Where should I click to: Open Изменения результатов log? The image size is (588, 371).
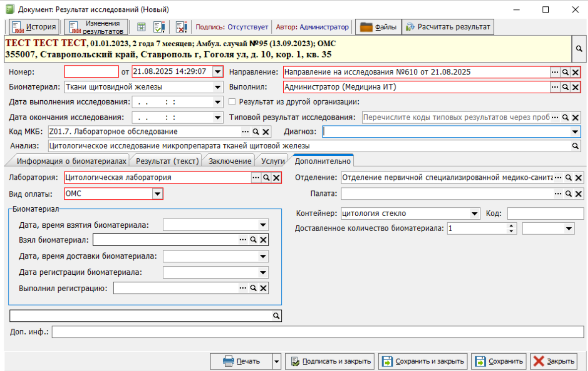[96, 27]
